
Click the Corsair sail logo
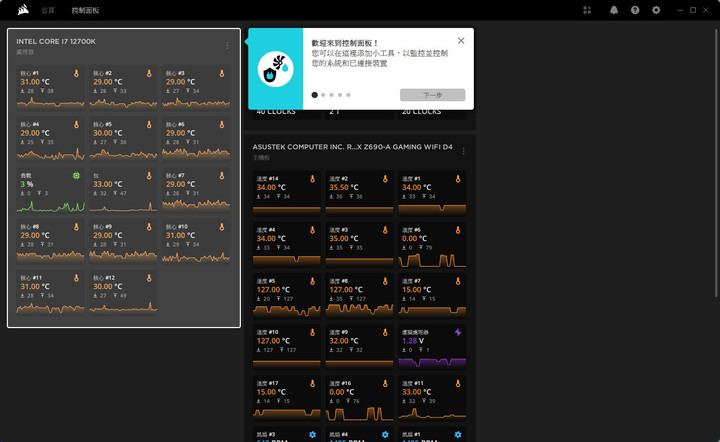[x=23, y=10]
